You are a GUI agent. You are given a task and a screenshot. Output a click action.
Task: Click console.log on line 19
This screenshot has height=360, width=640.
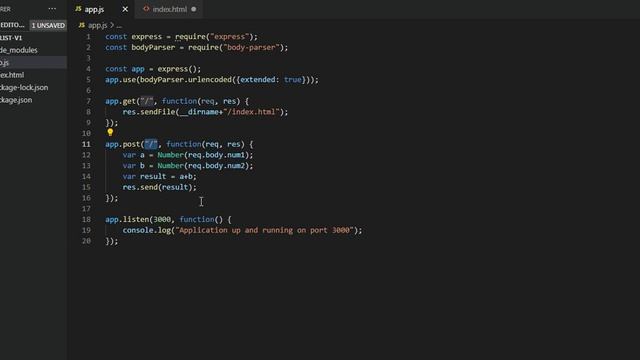147,230
